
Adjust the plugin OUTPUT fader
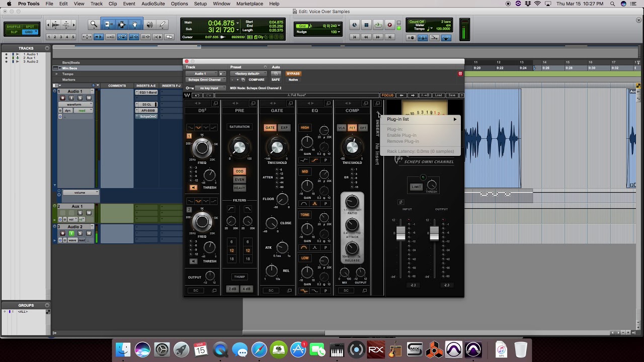[x=434, y=233]
